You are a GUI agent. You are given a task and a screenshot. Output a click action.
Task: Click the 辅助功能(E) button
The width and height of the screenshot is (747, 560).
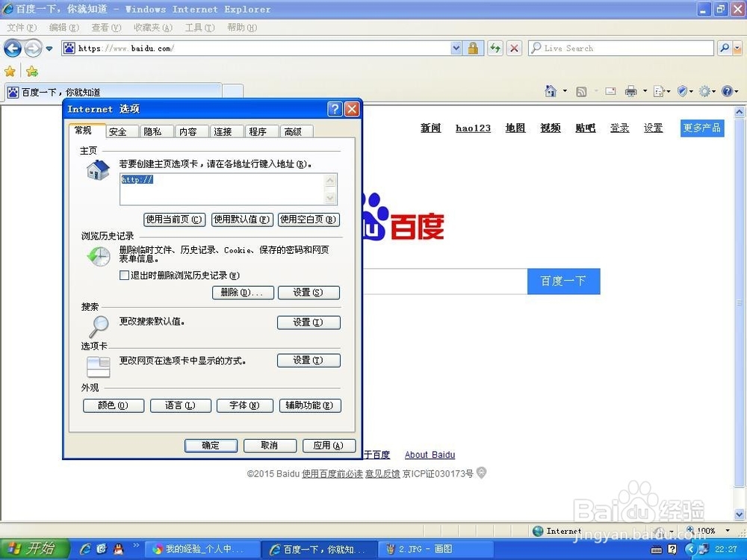pyautogui.click(x=310, y=405)
